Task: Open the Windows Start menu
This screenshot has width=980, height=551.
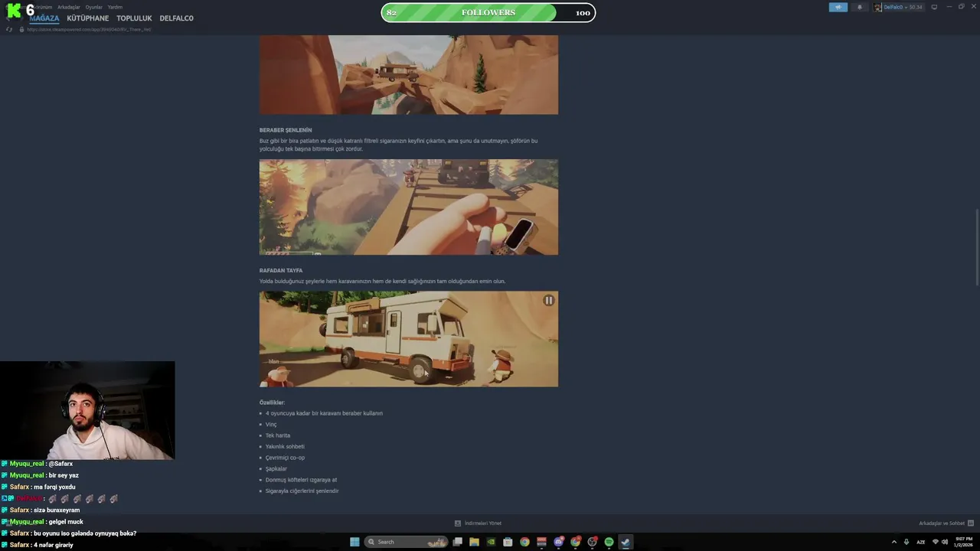Action: tap(354, 542)
